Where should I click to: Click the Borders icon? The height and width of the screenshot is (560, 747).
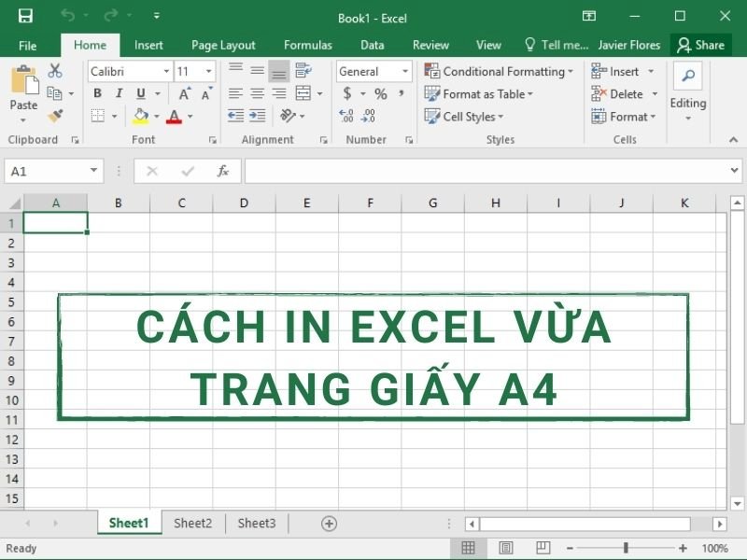(x=98, y=116)
